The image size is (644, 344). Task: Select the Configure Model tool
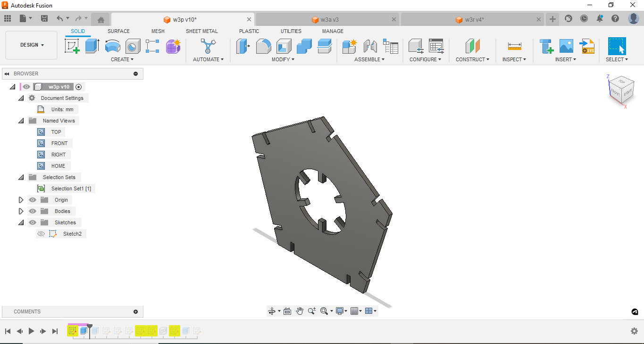tap(416, 46)
